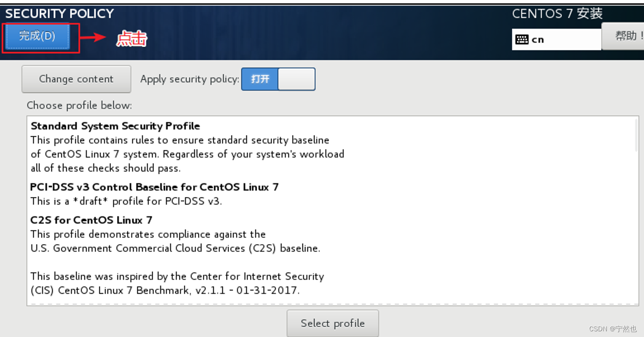Click the 帮助 help button

click(624, 36)
